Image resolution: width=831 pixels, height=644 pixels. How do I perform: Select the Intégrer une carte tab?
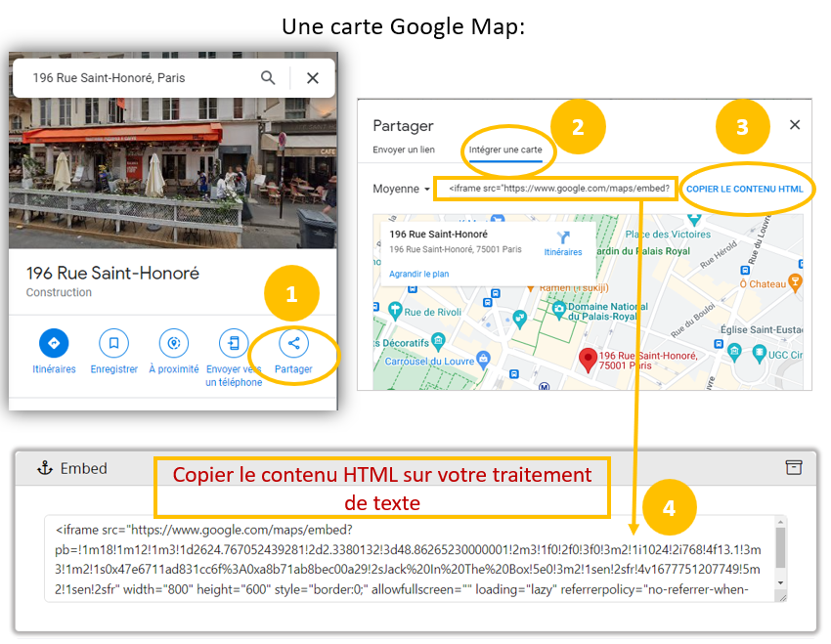[505, 150]
